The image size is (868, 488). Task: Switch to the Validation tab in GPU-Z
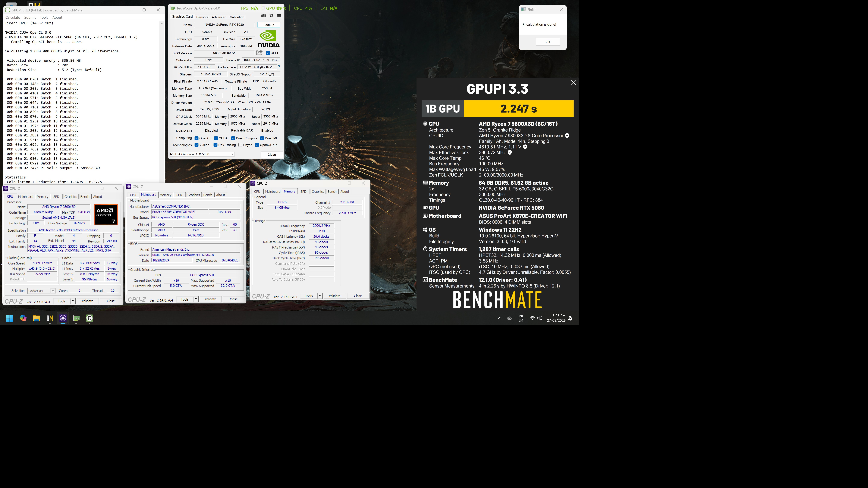point(237,17)
